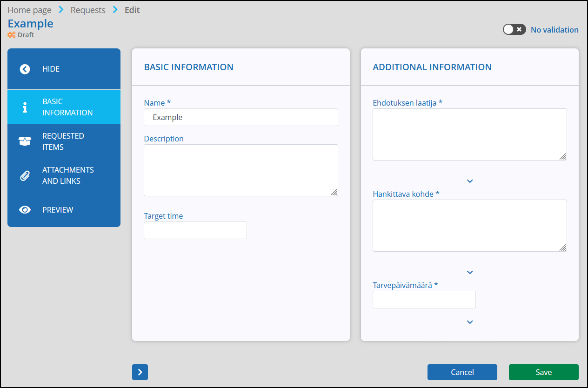This screenshot has width=588, height=388.
Task: Focus the Name input field
Action: click(241, 117)
